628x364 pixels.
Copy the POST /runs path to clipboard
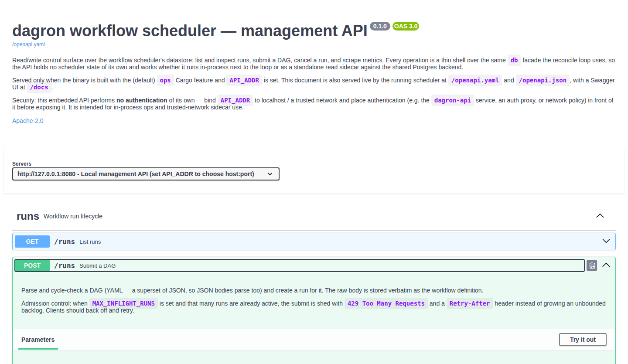592,265
